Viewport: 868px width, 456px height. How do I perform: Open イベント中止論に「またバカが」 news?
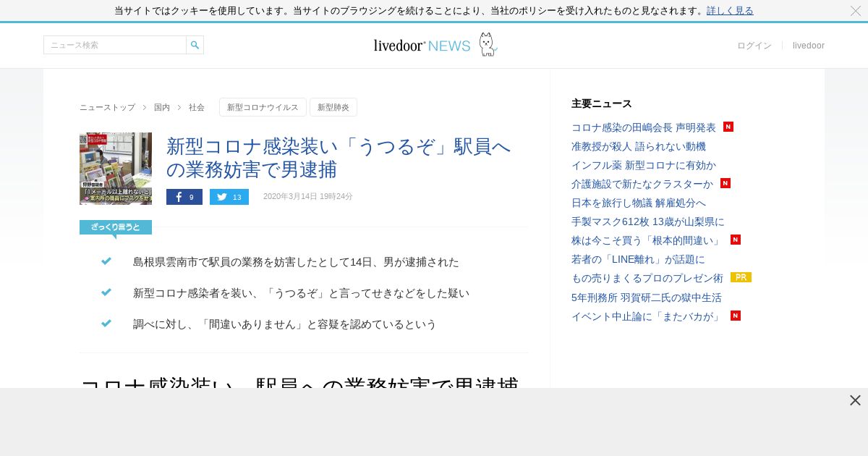point(647,316)
